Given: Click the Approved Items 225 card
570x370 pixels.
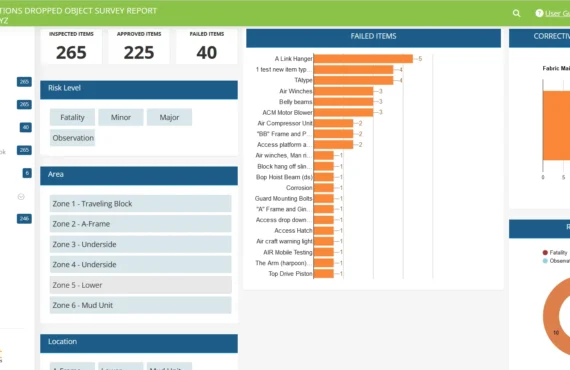Looking at the screenshot, I should click(x=139, y=47).
